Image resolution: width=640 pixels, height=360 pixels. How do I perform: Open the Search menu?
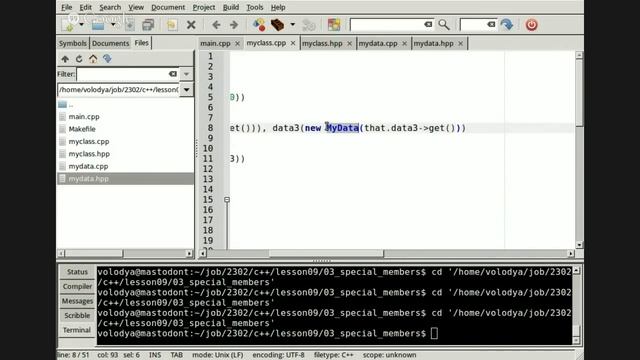coord(110,7)
